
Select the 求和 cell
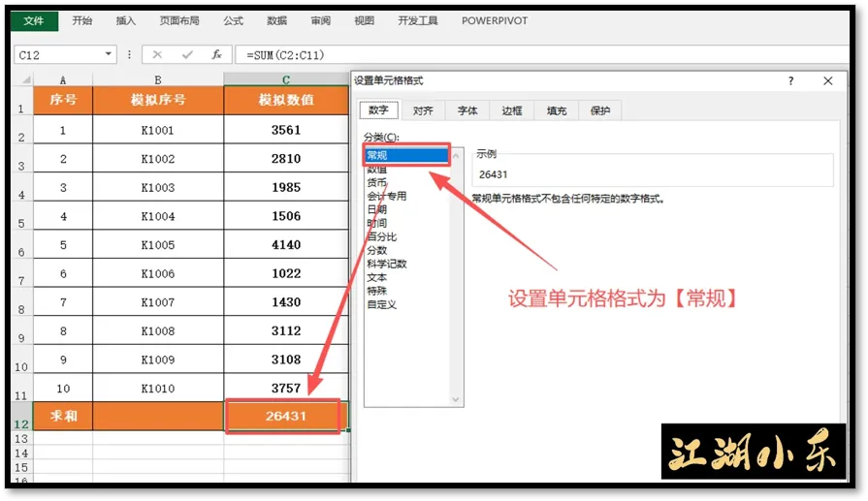[x=63, y=417]
